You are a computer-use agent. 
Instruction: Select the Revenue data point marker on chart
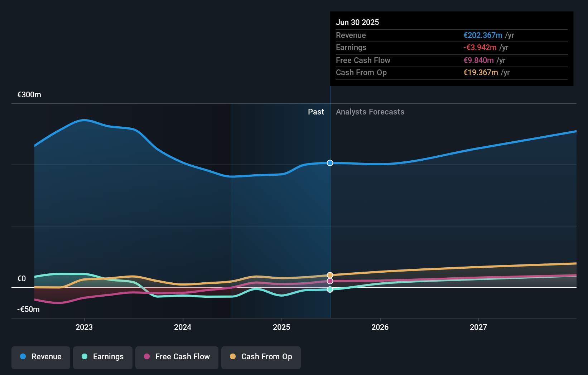[330, 163]
